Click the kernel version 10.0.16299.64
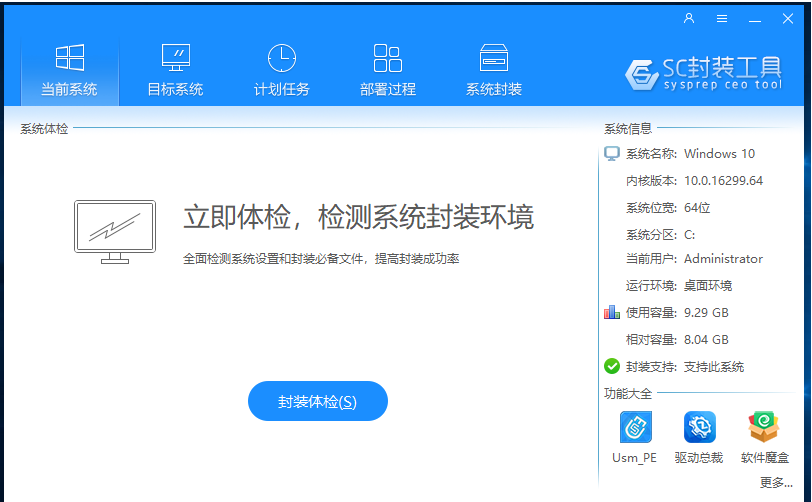 723,181
